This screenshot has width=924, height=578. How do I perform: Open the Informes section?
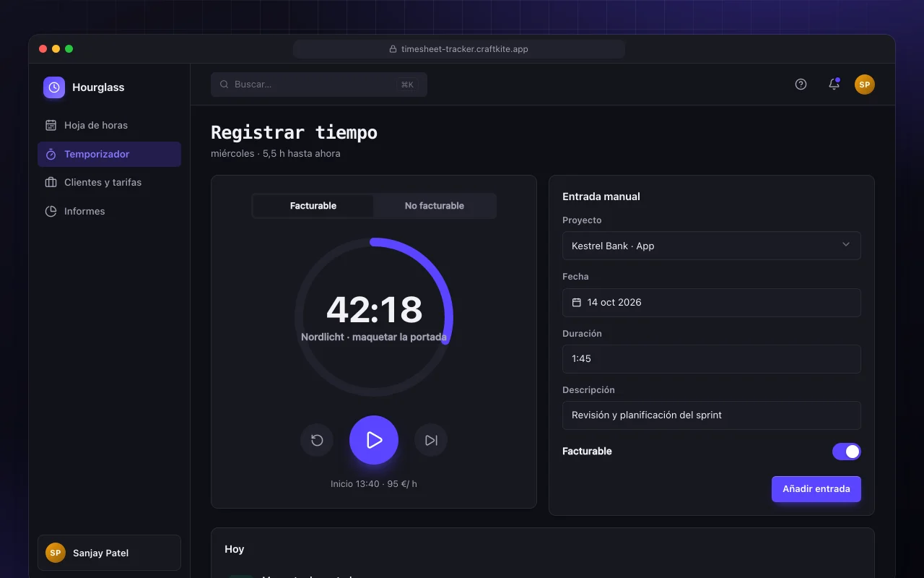(109, 211)
